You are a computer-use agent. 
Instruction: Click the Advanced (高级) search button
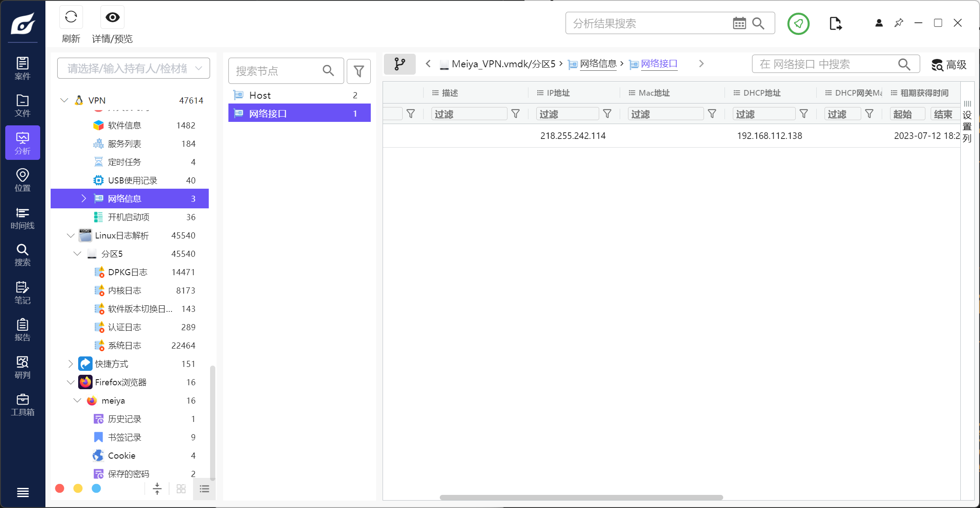click(949, 65)
